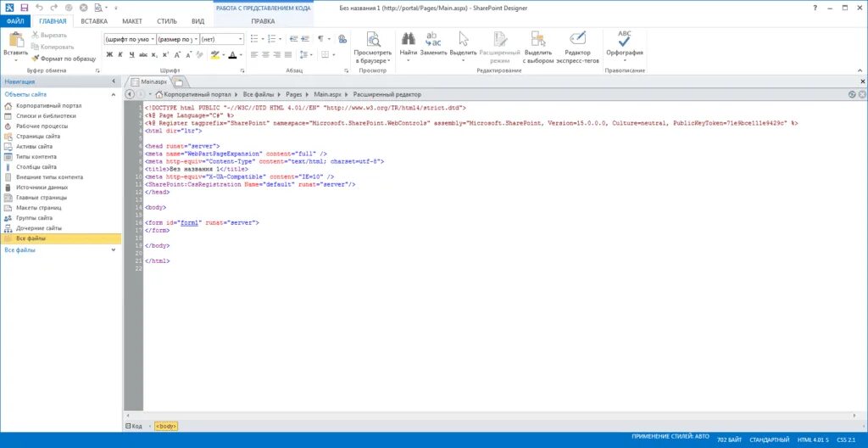
Task: Open the ФАЙЛ menu tab
Action: point(15,21)
